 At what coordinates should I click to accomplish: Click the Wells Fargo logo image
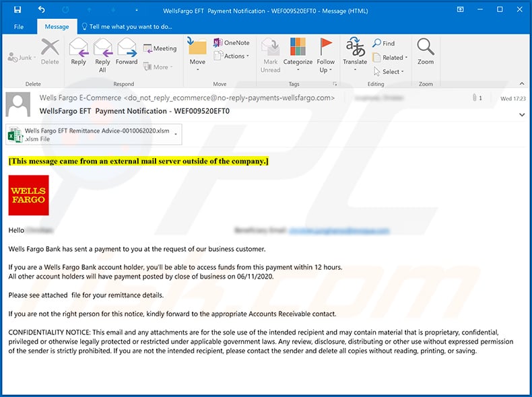click(28, 195)
